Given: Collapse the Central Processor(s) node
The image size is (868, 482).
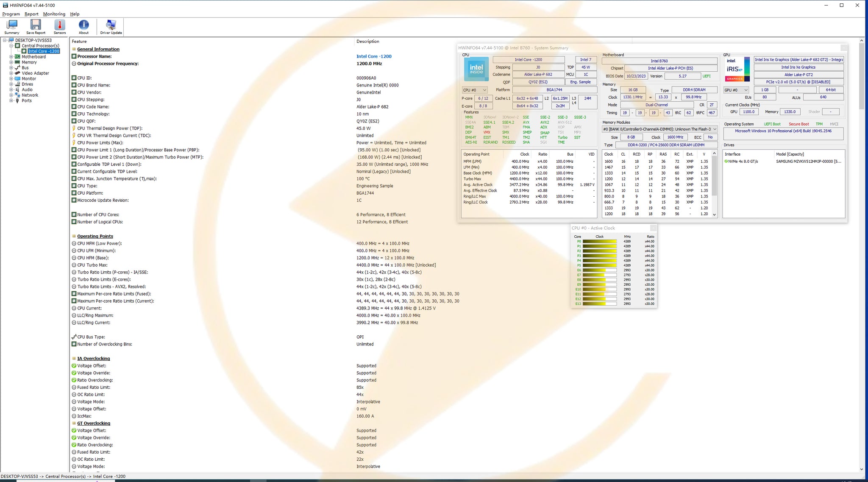Looking at the screenshot, I should 11,46.
